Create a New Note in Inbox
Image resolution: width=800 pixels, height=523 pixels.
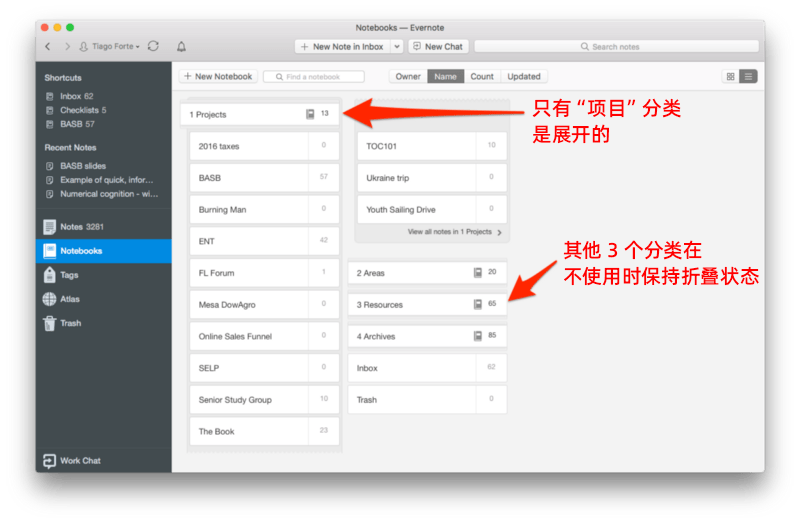point(342,46)
